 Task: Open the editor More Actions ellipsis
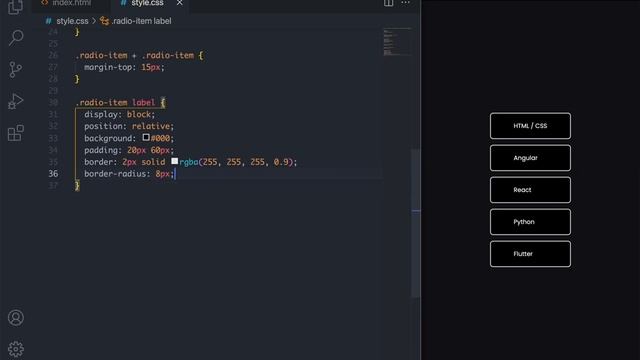(405, 3)
